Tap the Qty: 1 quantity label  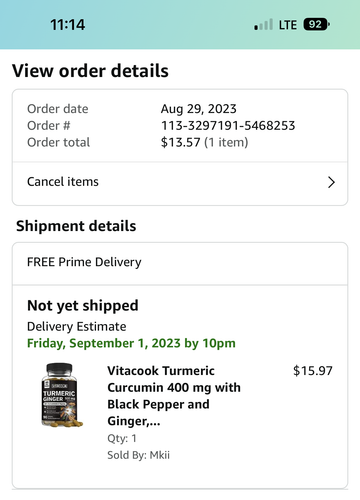122,438
